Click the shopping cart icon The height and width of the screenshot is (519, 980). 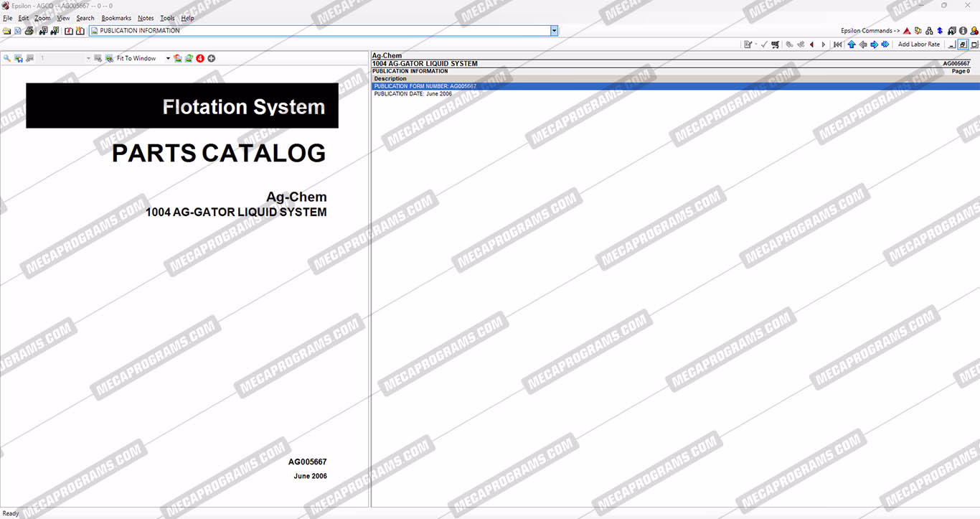point(776,45)
